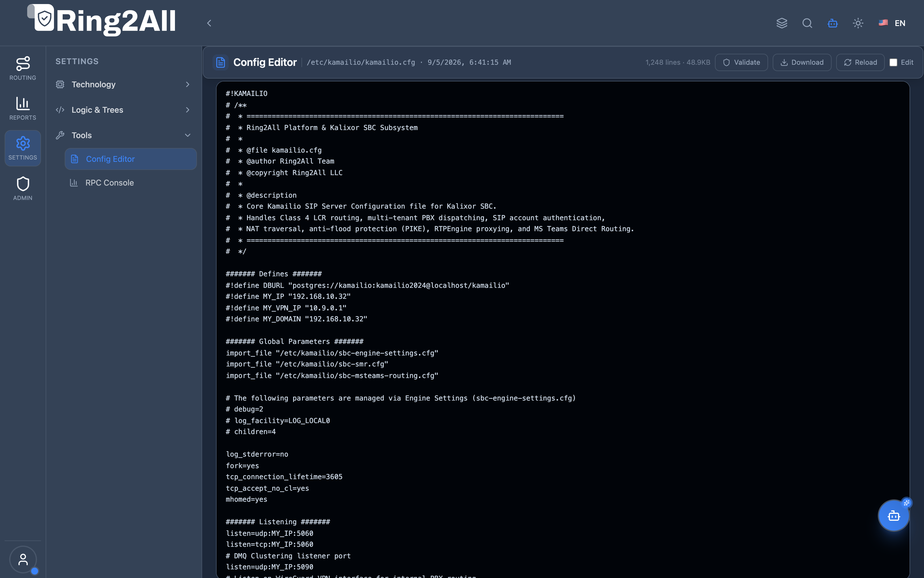Click the '# children=4' comment line
924x578 pixels.
pyautogui.click(x=250, y=432)
